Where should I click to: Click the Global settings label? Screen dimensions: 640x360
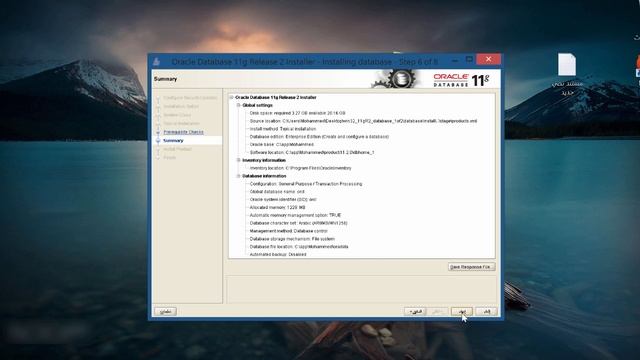pos(257,105)
